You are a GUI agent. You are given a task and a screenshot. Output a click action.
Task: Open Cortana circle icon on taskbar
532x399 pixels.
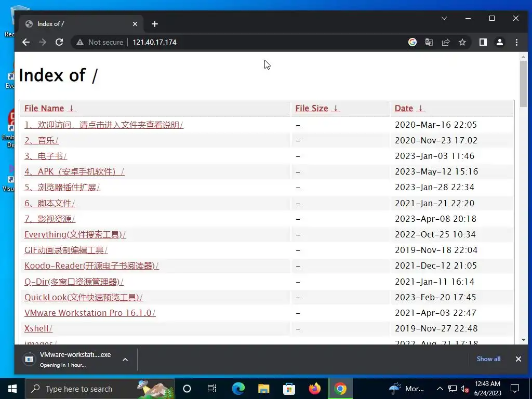click(187, 389)
